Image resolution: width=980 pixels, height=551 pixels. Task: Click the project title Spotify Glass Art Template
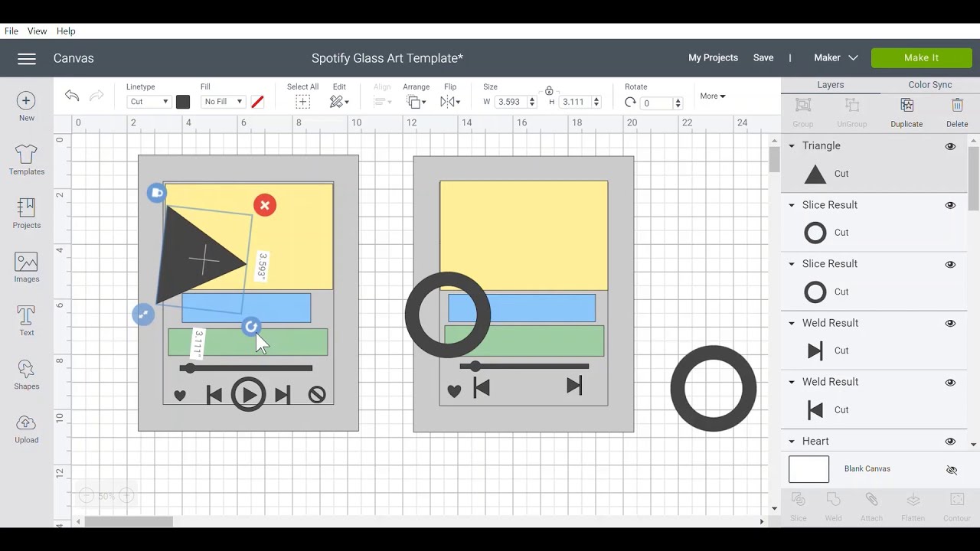pos(387,58)
